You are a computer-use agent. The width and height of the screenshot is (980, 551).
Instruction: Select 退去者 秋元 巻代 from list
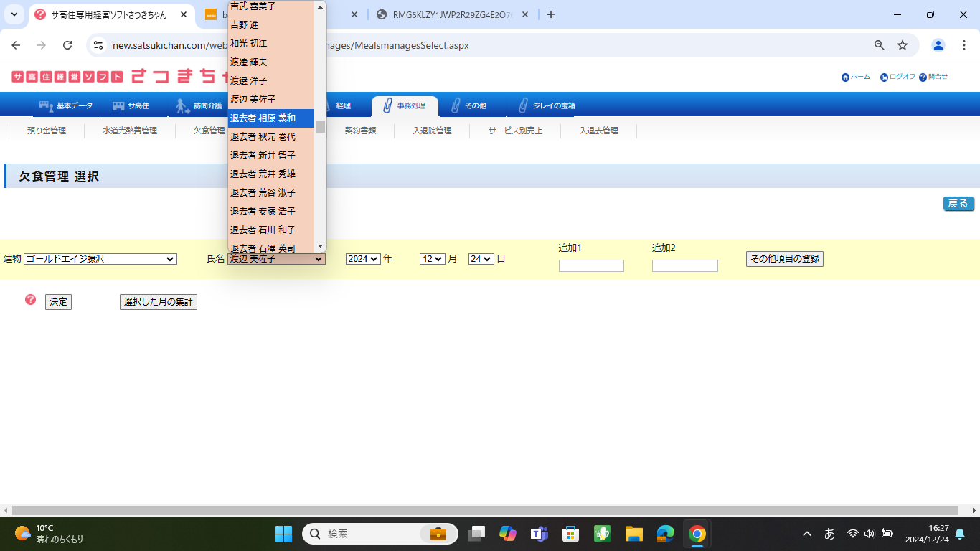click(x=263, y=136)
